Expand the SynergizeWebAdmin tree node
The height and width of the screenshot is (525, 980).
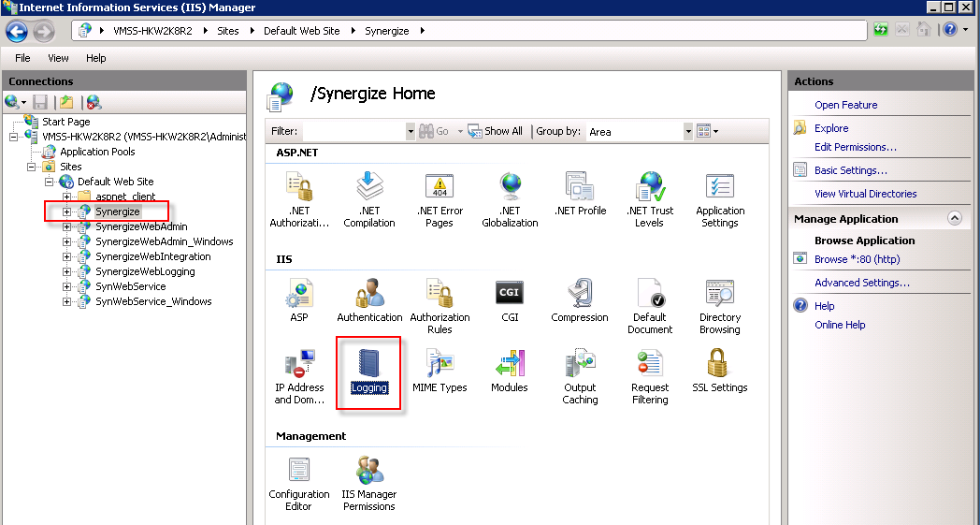tap(67, 227)
